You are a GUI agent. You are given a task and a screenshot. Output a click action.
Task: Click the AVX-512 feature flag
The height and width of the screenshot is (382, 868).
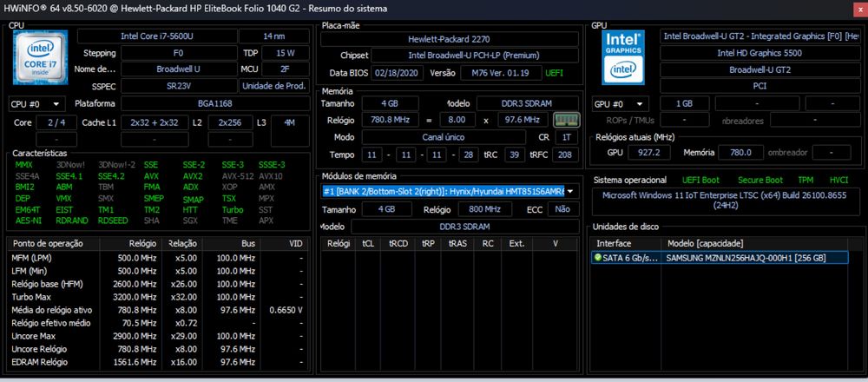pyautogui.click(x=238, y=176)
